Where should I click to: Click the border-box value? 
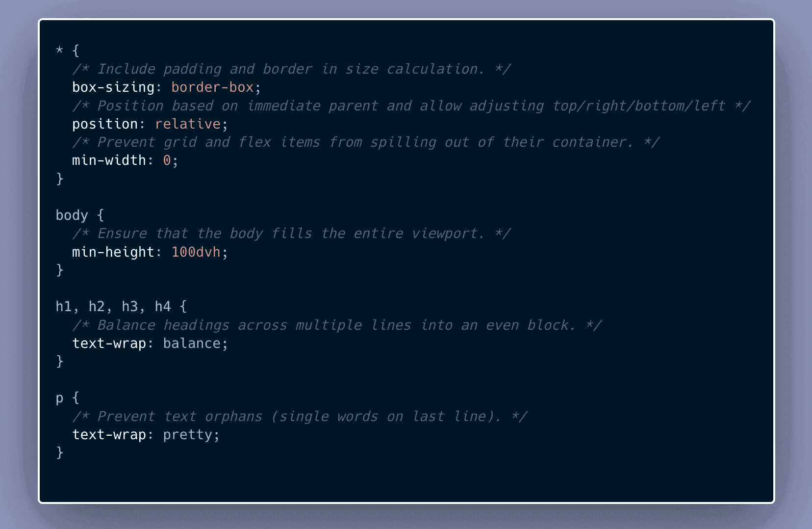coord(212,87)
